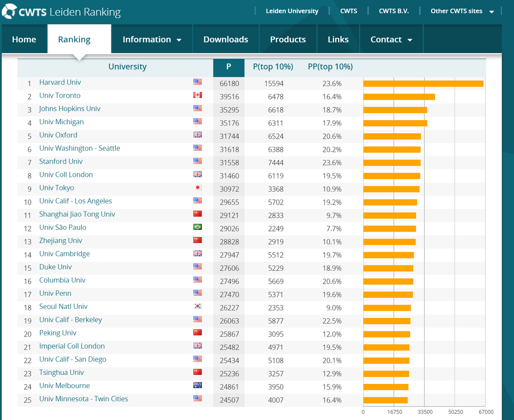Screen dimensions: 514x420
Task: Open the Contact dropdown menu
Action: [x=391, y=39]
